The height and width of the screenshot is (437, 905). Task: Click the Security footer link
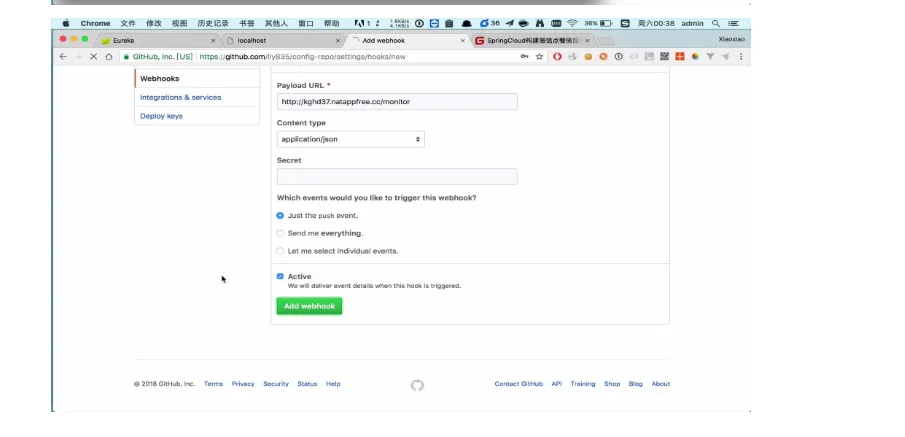tap(276, 384)
